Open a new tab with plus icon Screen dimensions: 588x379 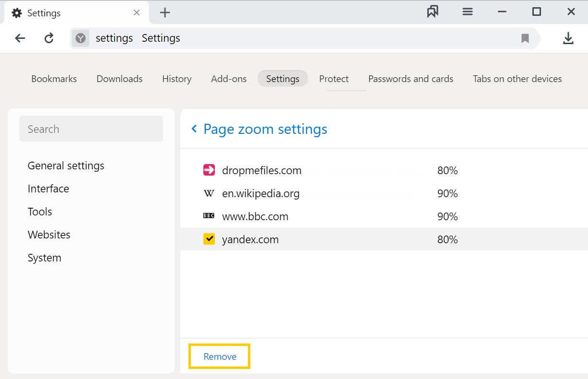(x=165, y=13)
